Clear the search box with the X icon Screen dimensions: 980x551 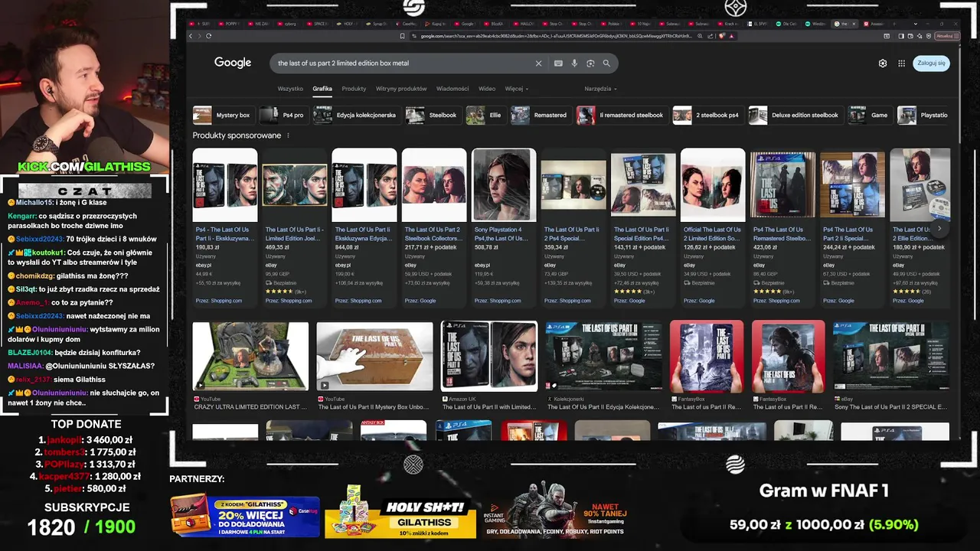point(538,64)
